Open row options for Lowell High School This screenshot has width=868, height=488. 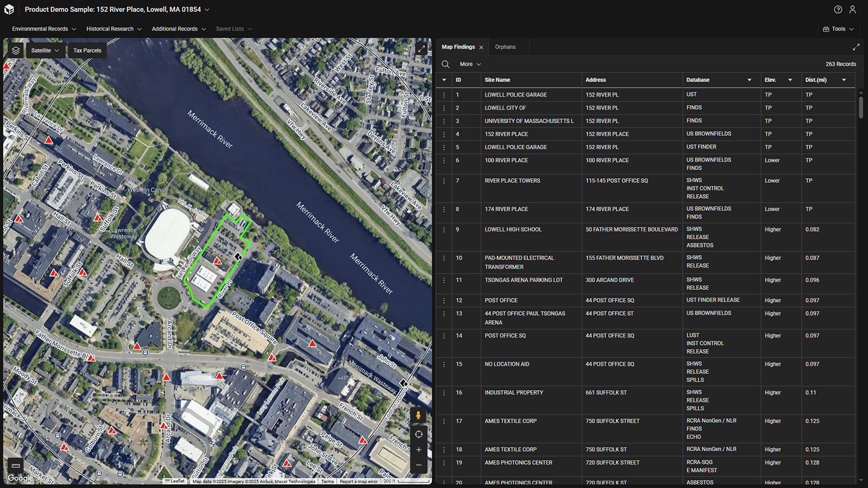(444, 230)
